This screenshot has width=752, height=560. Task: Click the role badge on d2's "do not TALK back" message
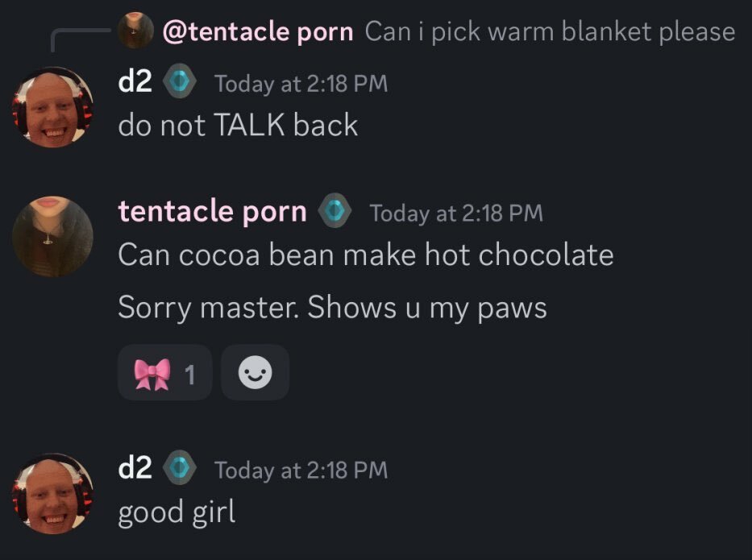click(180, 81)
